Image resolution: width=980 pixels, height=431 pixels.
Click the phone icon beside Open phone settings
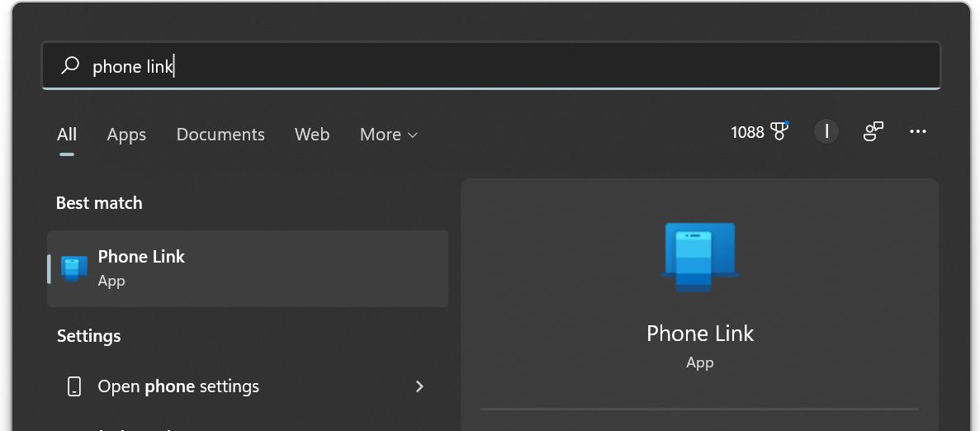click(74, 386)
